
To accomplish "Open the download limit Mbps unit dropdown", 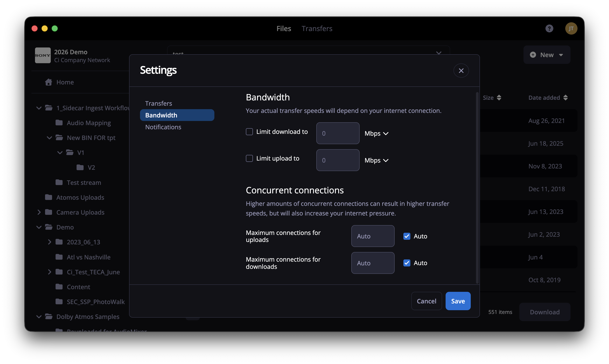I will point(376,133).
